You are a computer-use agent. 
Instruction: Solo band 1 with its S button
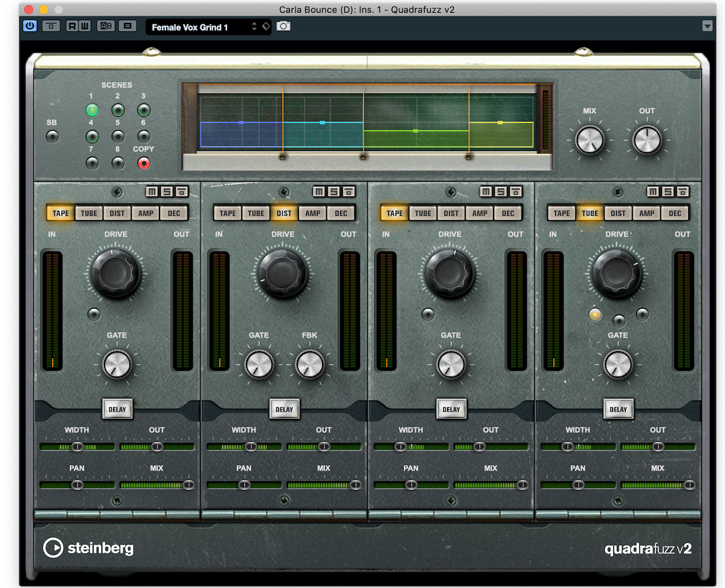click(x=167, y=192)
